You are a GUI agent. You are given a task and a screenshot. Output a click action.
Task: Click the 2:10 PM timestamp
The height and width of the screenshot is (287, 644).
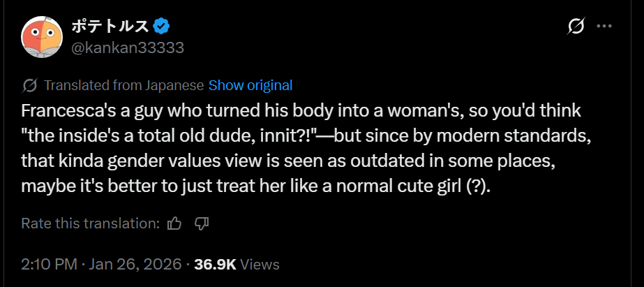point(49,264)
